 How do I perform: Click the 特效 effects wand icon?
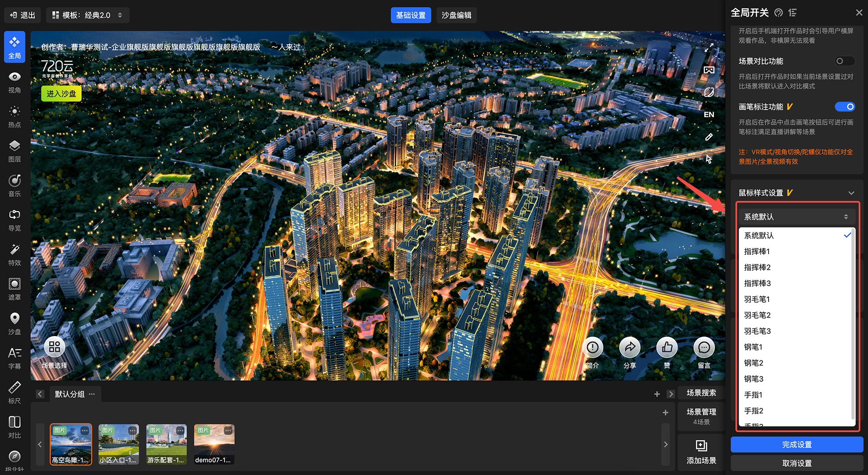point(14,254)
